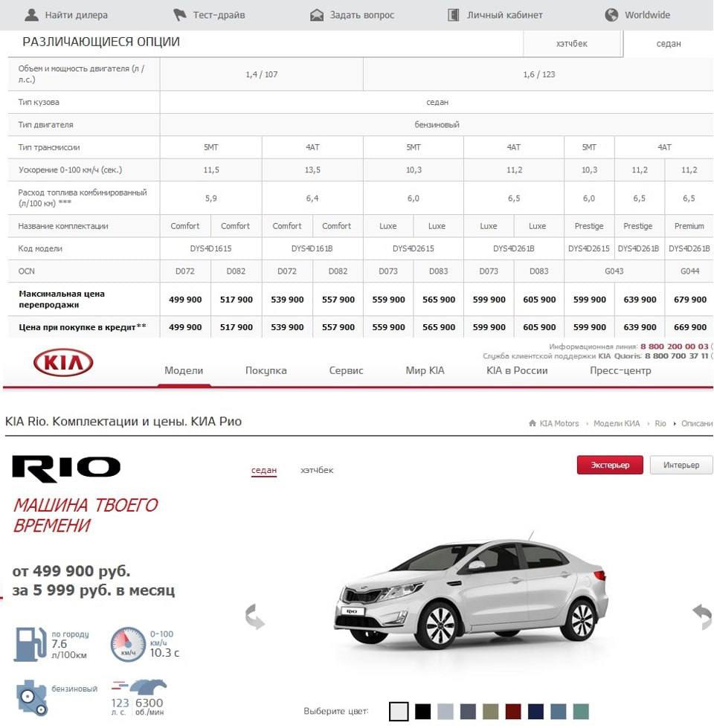Click the Код модели row label
The image size is (714, 728).
pyautogui.click(x=40, y=249)
